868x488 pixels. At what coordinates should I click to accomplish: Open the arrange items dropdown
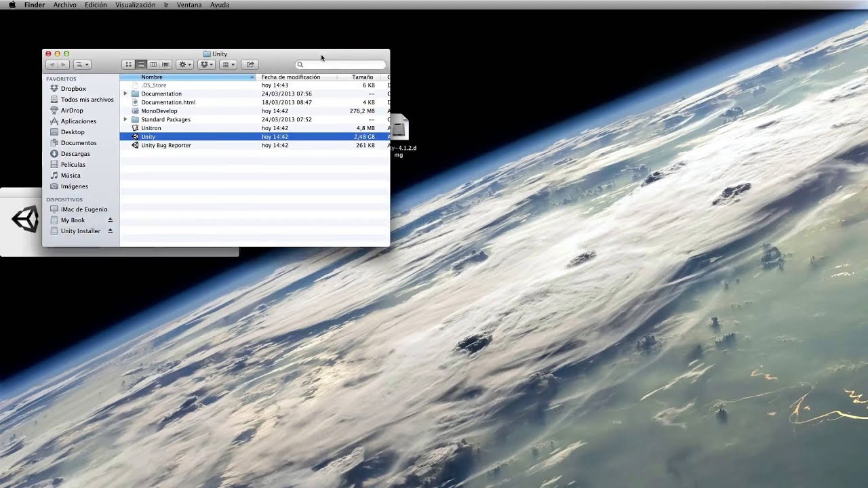point(228,64)
